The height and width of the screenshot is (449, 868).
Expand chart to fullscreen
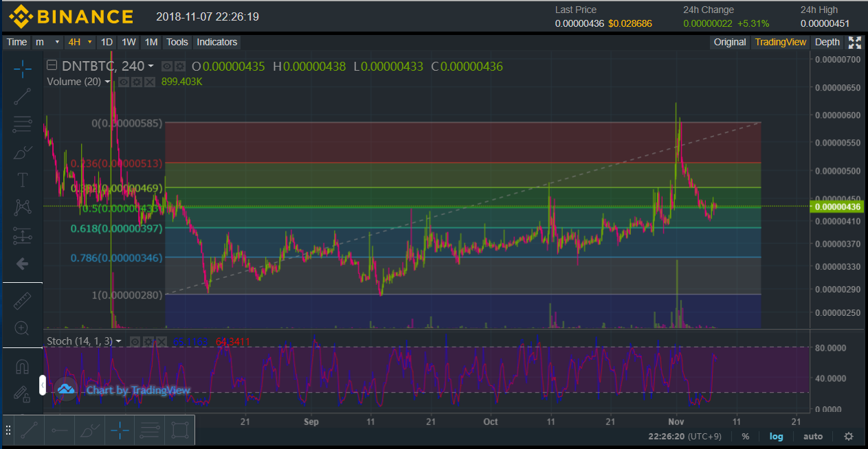coord(855,43)
